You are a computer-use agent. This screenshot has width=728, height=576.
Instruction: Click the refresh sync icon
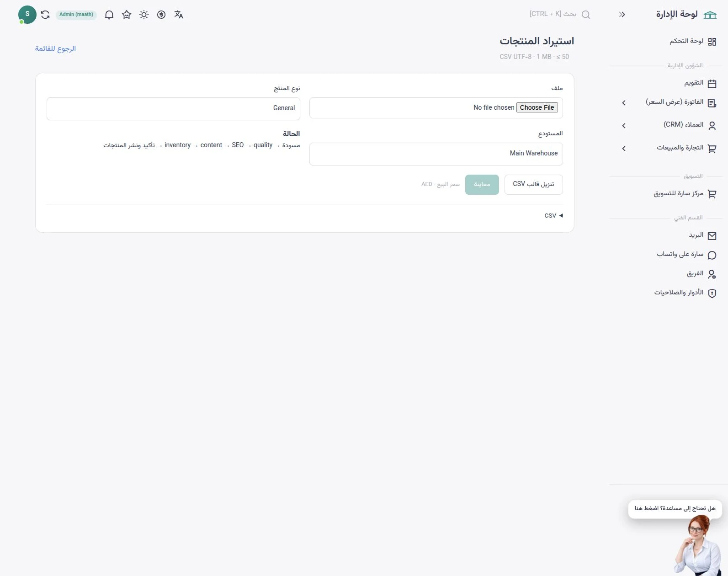45,15
